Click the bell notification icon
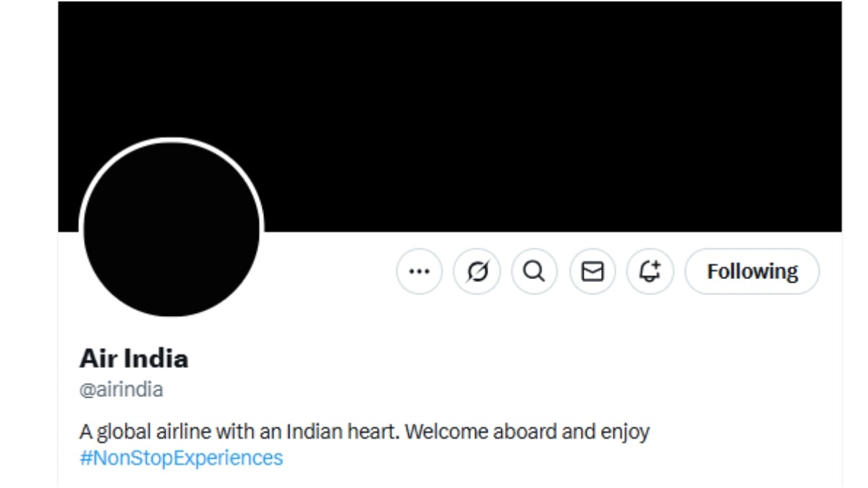This screenshot has height=488, width=868. click(650, 272)
